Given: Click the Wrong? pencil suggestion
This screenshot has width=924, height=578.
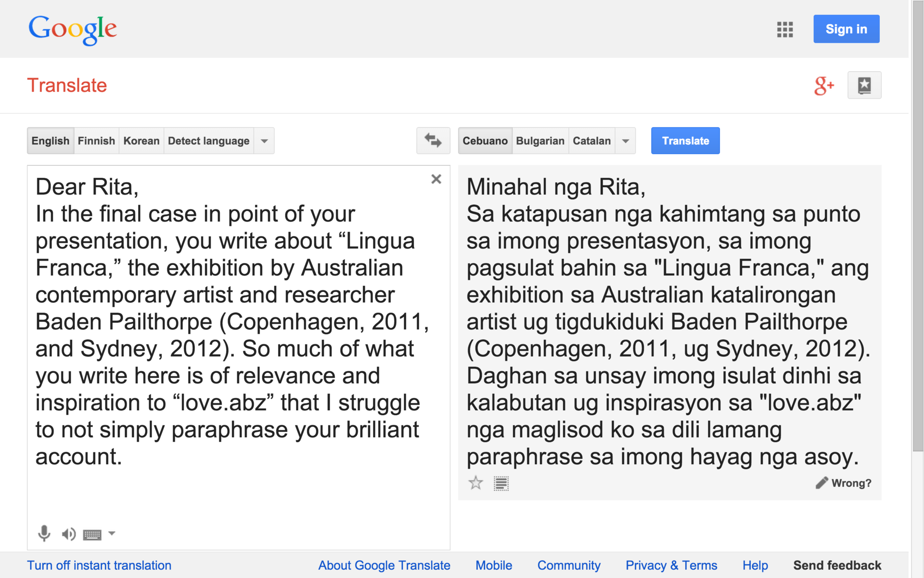Looking at the screenshot, I should [843, 483].
